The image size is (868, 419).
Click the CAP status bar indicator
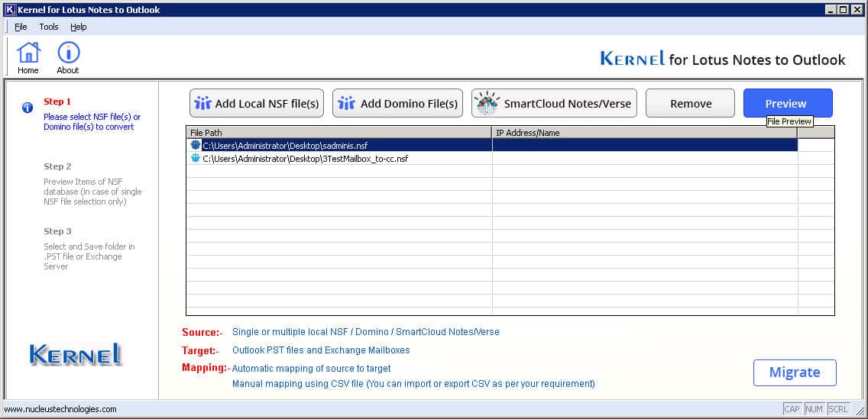tap(792, 409)
